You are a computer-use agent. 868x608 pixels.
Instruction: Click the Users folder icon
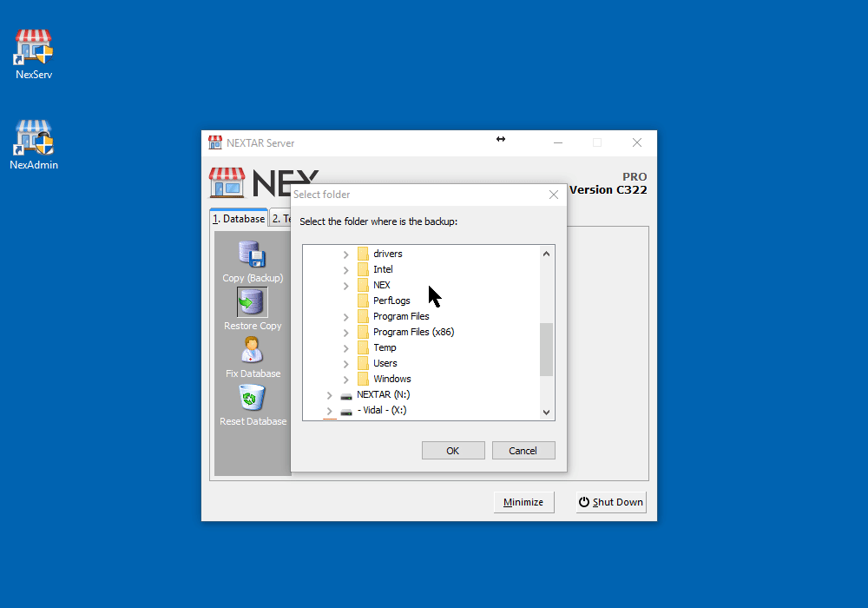(x=363, y=363)
